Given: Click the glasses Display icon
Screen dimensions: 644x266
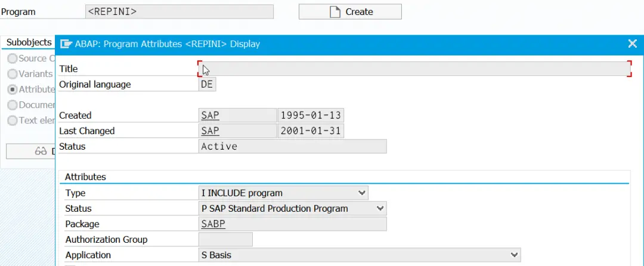Looking at the screenshot, I should (x=41, y=151).
